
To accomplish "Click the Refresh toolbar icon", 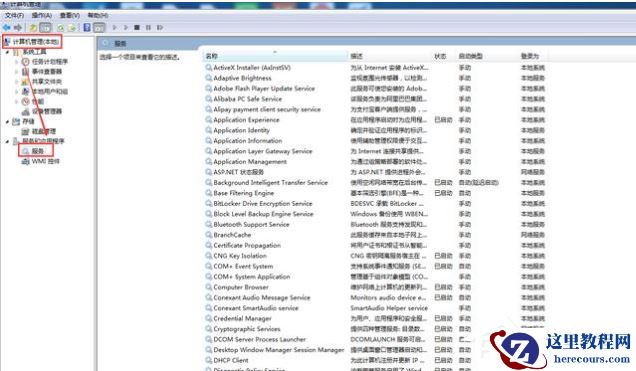I will 60,28.
